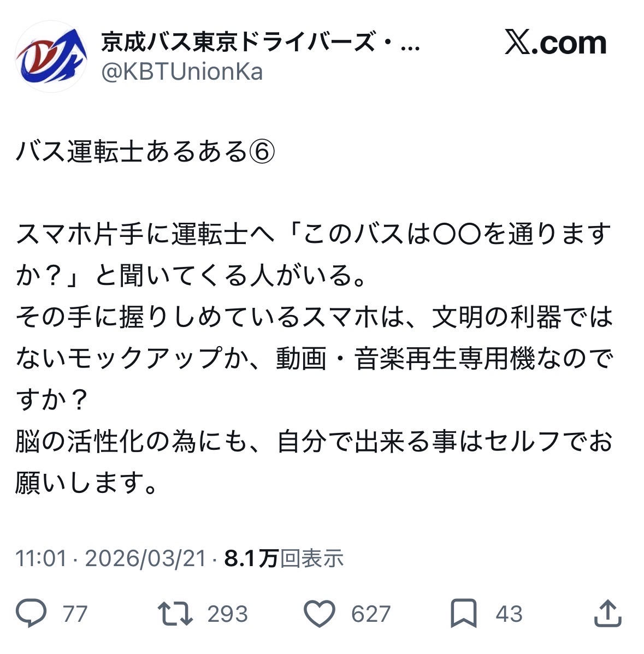Click the truncated ellipsis after the account name

tap(410, 48)
